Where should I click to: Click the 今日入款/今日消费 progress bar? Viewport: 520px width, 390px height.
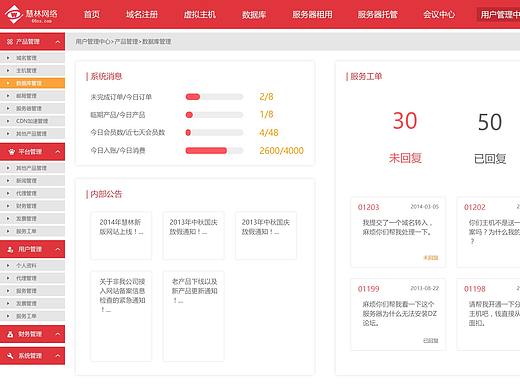214,151
